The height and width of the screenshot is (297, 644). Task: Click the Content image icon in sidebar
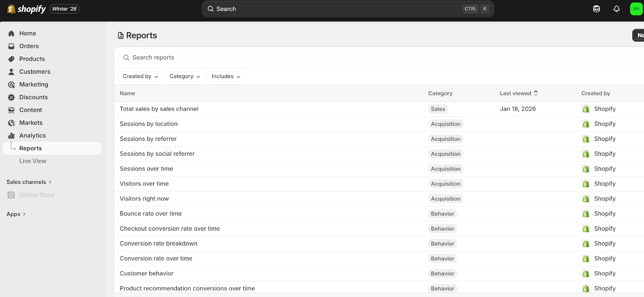11,110
